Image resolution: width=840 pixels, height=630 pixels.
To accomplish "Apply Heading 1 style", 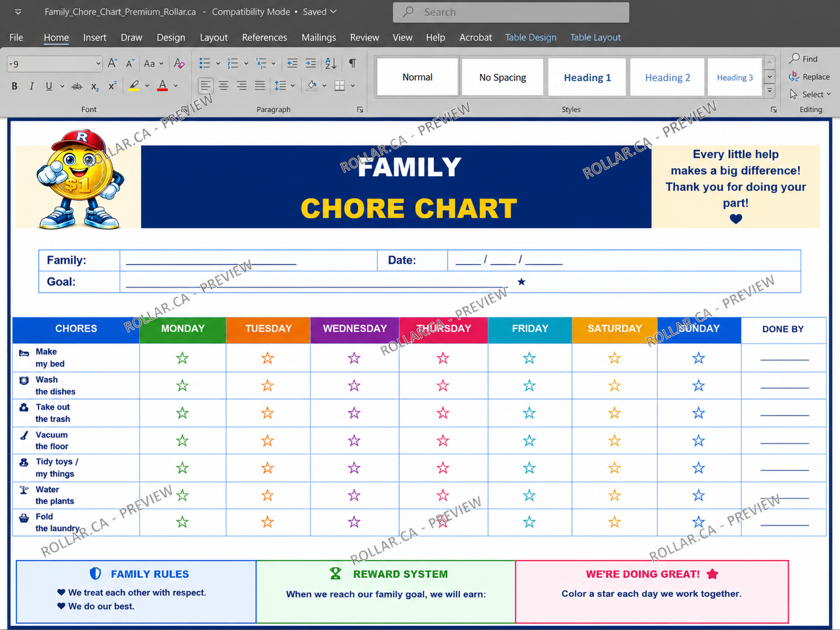I will 587,77.
